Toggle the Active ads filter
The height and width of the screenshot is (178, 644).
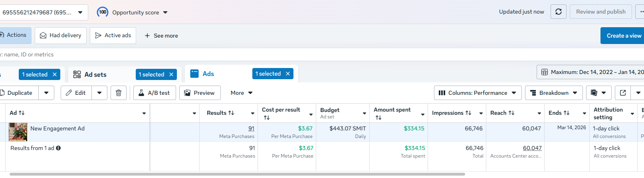(113, 36)
